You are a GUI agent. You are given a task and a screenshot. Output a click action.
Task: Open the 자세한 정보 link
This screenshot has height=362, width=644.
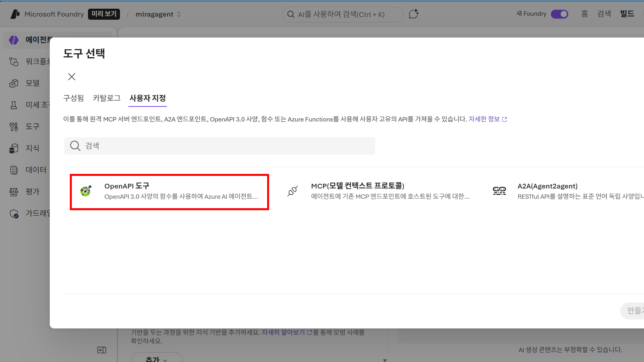pyautogui.click(x=485, y=119)
